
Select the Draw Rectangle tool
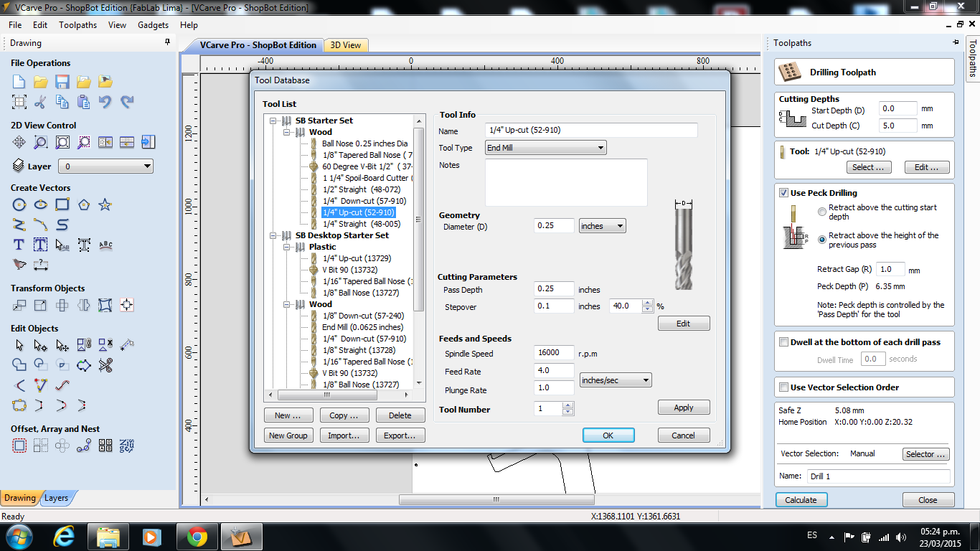coord(62,205)
